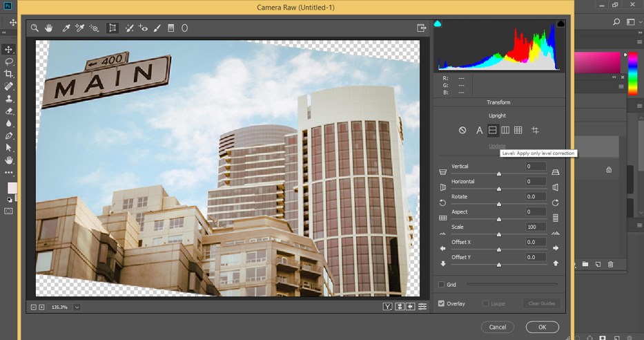Click OK to apply Camera Raw changes
The width and height of the screenshot is (644, 340).
542,327
